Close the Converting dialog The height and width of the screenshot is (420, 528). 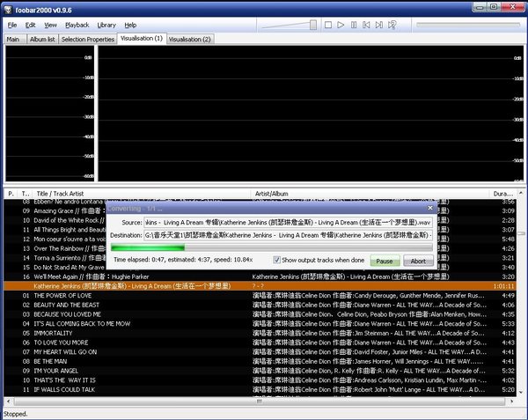tap(430, 208)
